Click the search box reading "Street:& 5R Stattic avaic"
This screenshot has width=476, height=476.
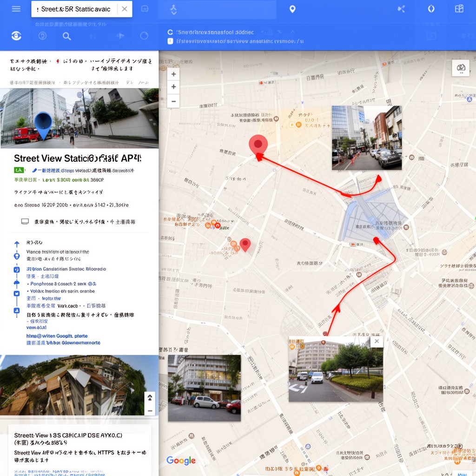click(x=82, y=9)
